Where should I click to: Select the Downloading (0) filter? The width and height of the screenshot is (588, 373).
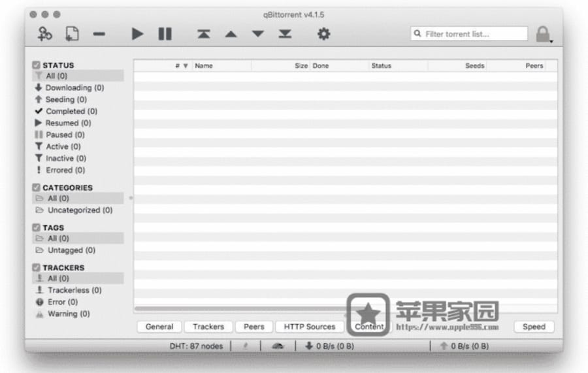pyautogui.click(x=78, y=88)
